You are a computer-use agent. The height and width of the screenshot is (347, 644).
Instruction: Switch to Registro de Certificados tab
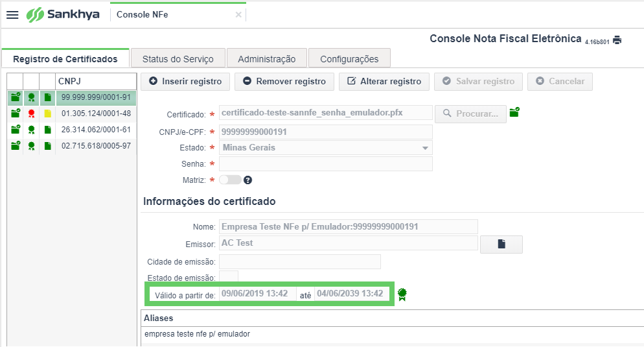65,59
